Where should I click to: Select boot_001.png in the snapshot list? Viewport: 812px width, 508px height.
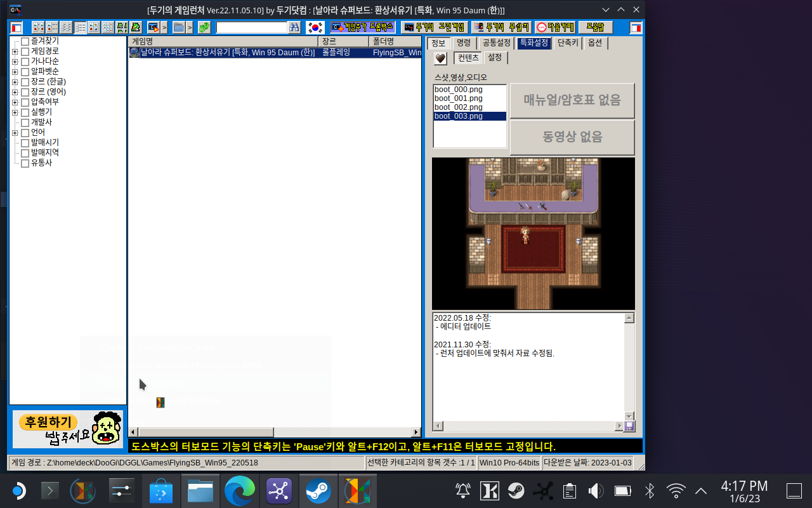tap(459, 98)
